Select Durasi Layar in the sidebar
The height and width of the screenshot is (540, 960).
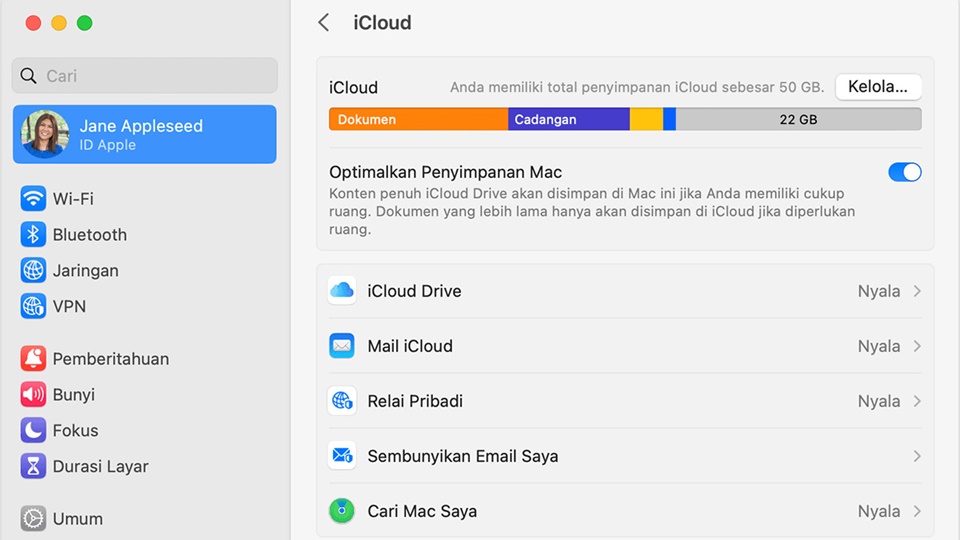pos(100,467)
